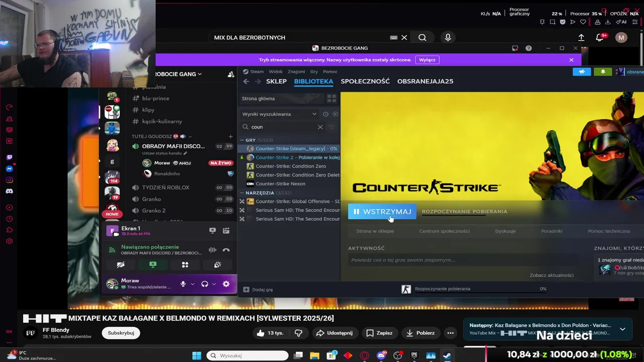Open the Znajomi menu in Steam
644x362 pixels.
(x=296, y=72)
